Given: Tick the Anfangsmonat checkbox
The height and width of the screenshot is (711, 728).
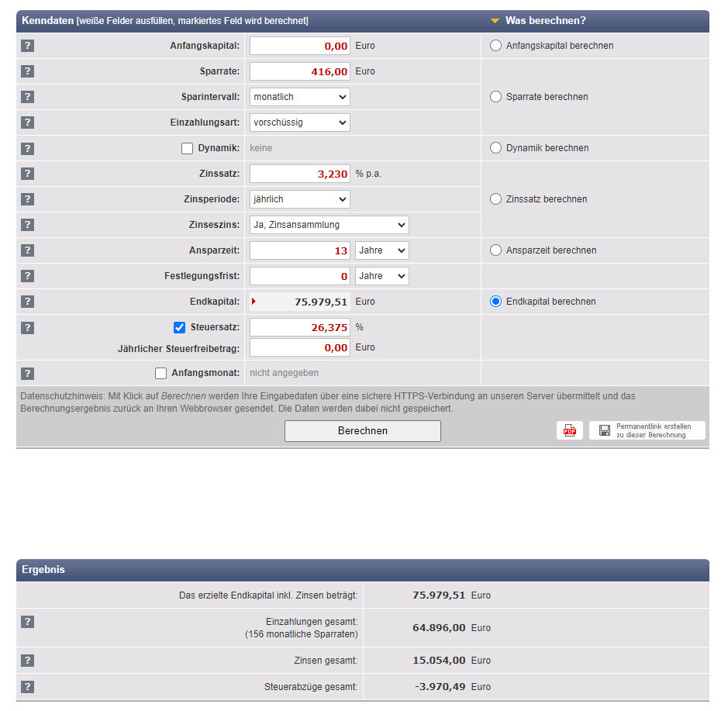Looking at the screenshot, I should [161, 373].
